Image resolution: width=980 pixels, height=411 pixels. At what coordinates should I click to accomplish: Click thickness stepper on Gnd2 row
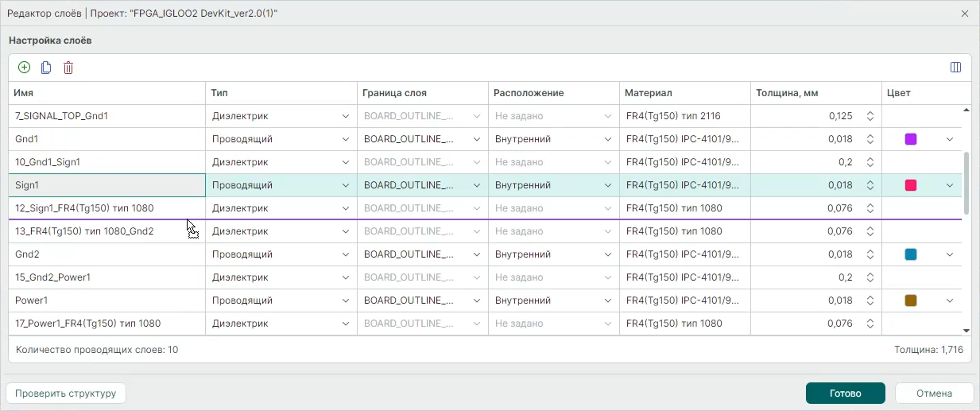[x=870, y=254]
